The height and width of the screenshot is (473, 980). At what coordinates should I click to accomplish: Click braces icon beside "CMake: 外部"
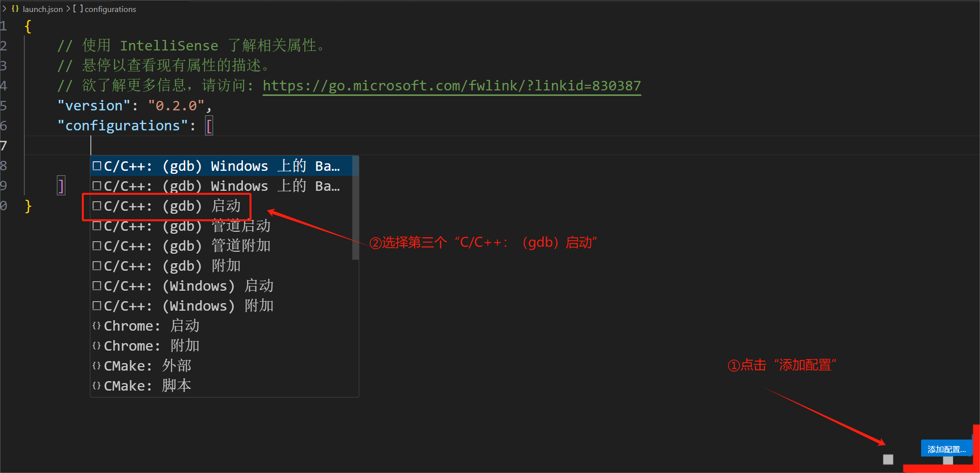tap(97, 366)
